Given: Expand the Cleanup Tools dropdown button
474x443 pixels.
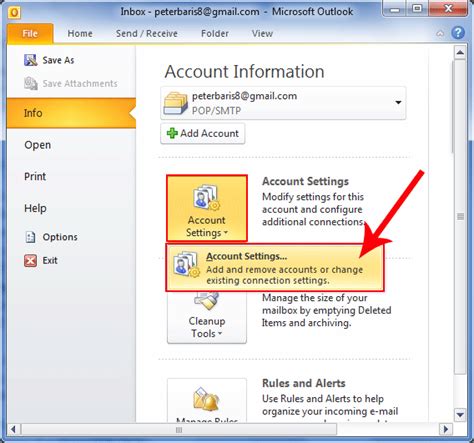Looking at the screenshot, I should click(207, 317).
